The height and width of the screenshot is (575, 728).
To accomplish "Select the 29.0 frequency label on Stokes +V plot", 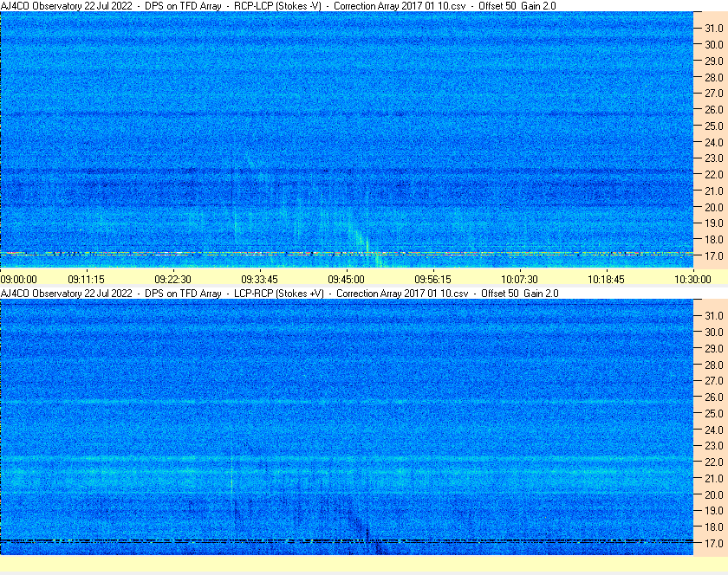I will [714, 348].
